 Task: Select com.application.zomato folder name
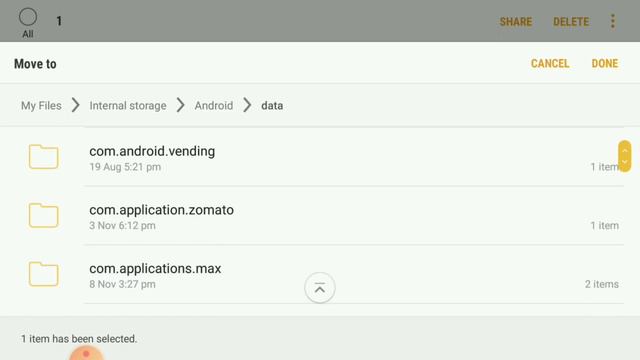tap(162, 210)
